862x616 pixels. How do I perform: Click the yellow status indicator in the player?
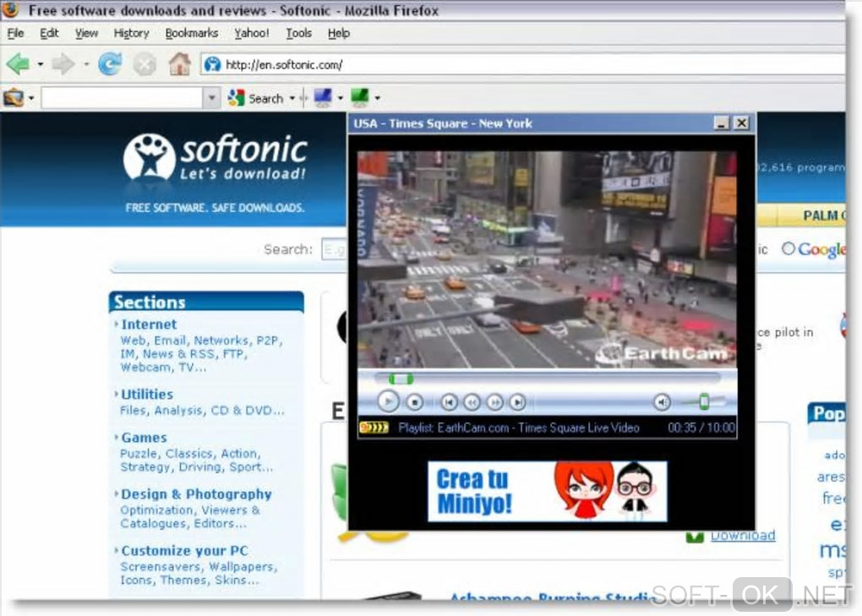(374, 427)
